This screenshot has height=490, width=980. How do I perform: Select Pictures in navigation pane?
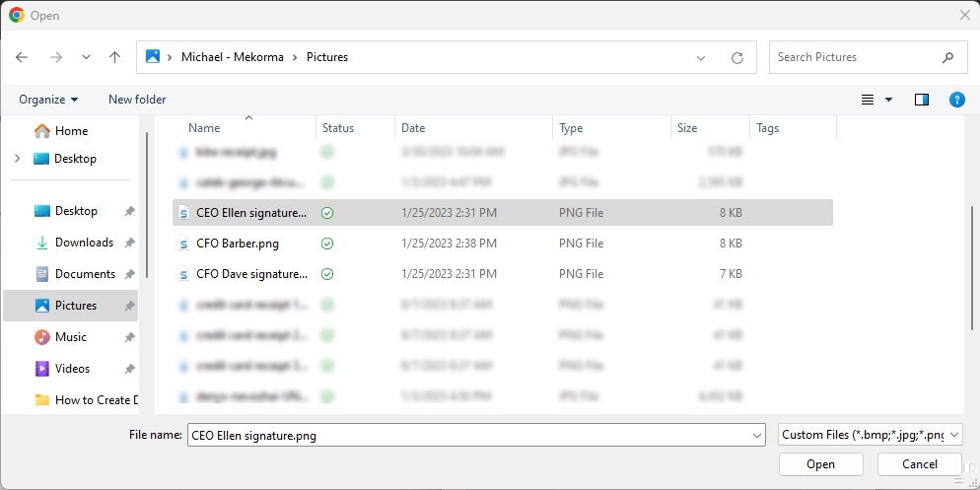pos(71,306)
